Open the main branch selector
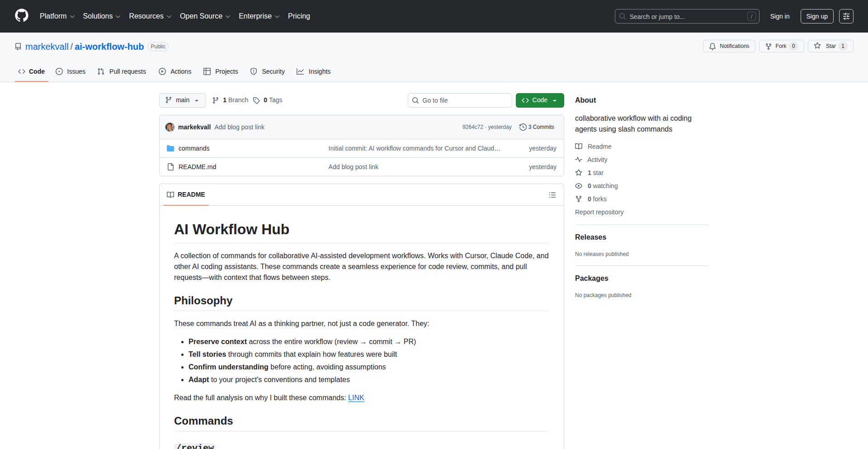Screen dimensions: 868x449 pos(182,100)
